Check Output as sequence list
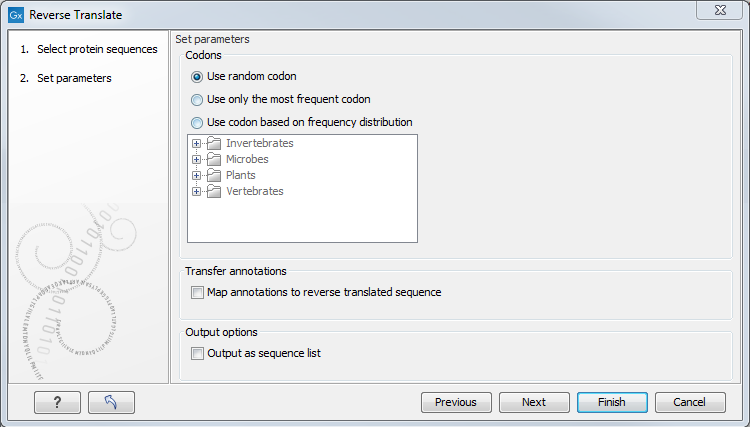 pos(197,353)
